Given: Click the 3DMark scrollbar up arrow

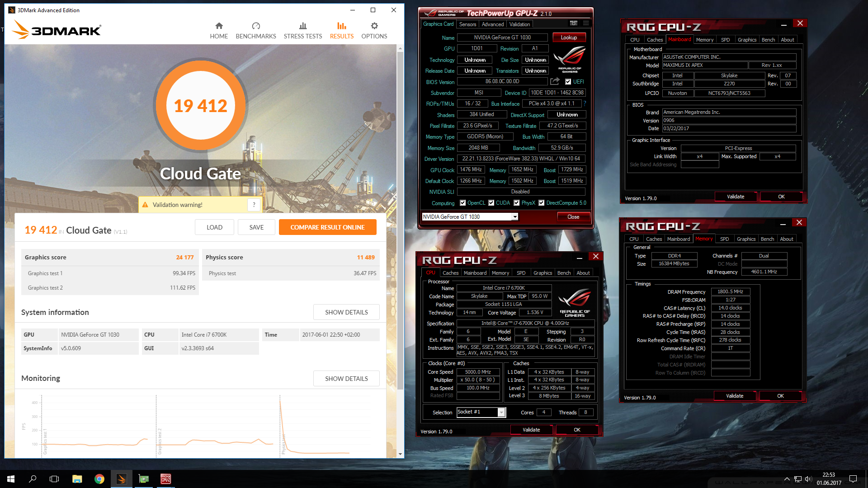Looking at the screenshot, I should [x=400, y=47].
